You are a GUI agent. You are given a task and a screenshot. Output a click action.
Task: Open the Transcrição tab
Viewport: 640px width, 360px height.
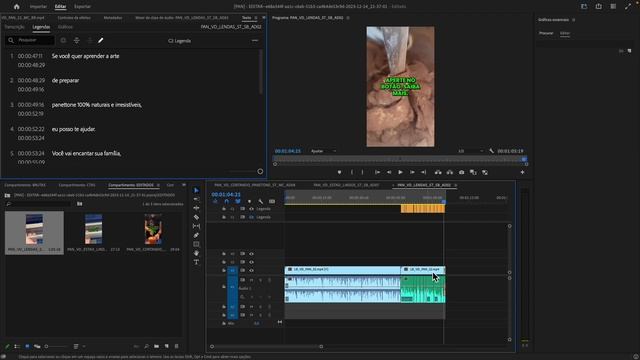click(x=14, y=27)
